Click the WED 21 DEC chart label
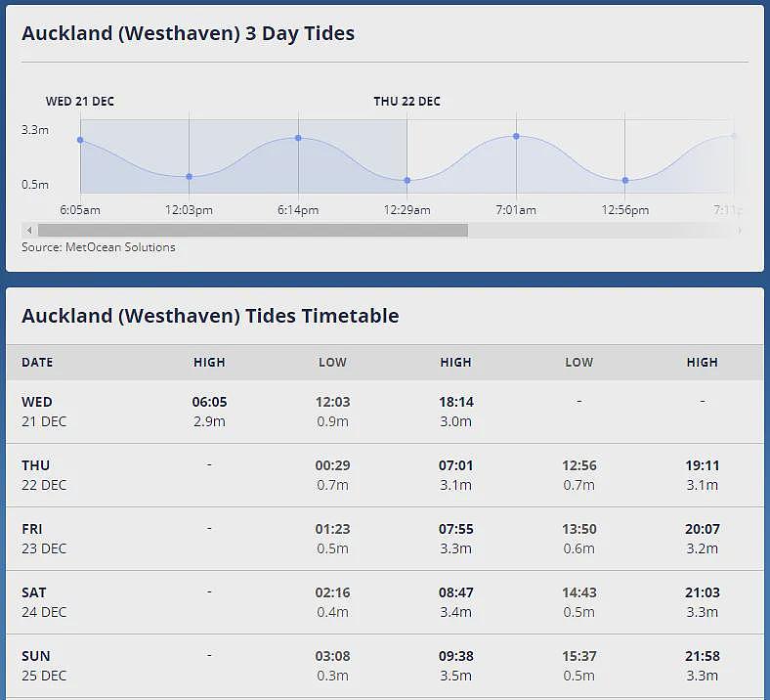This screenshot has width=770, height=700. (x=80, y=102)
